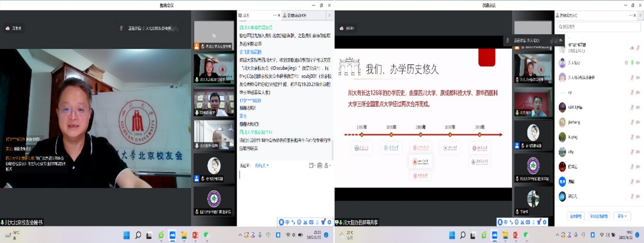Toggle microphone mute for member GDCL

coord(632,107)
